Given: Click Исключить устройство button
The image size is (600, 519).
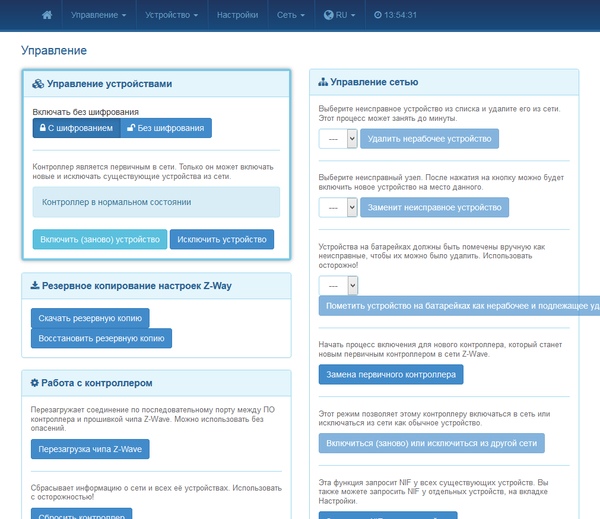Looking at the screenshot, I should pos(222,239).
